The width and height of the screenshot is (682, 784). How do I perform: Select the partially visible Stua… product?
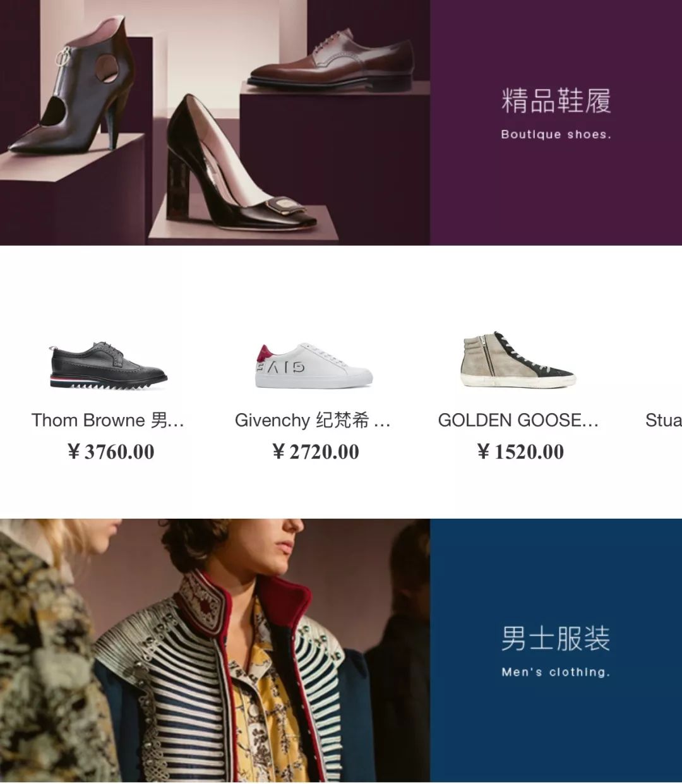(x=663, y=420)
